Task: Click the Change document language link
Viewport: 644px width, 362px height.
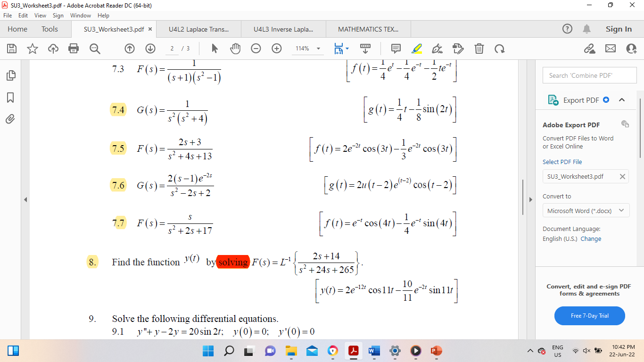Action: pos(591,239)
